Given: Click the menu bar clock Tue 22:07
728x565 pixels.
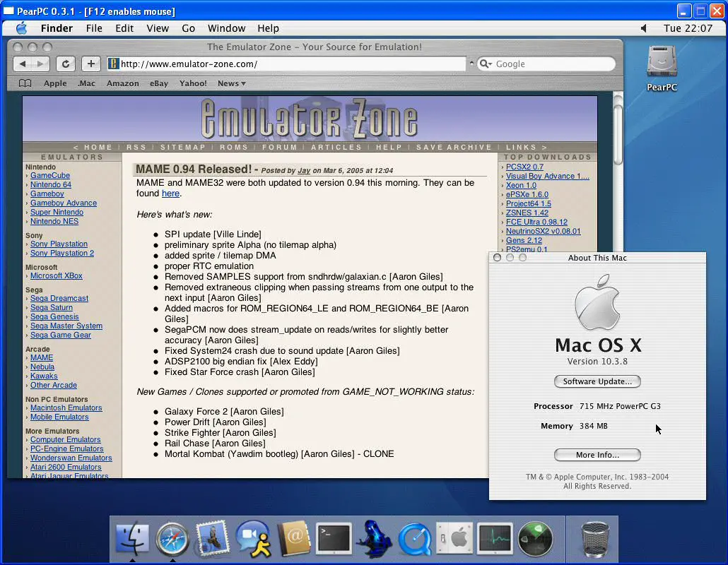Looking at the screenshot, I should click(x=688, y=28).
